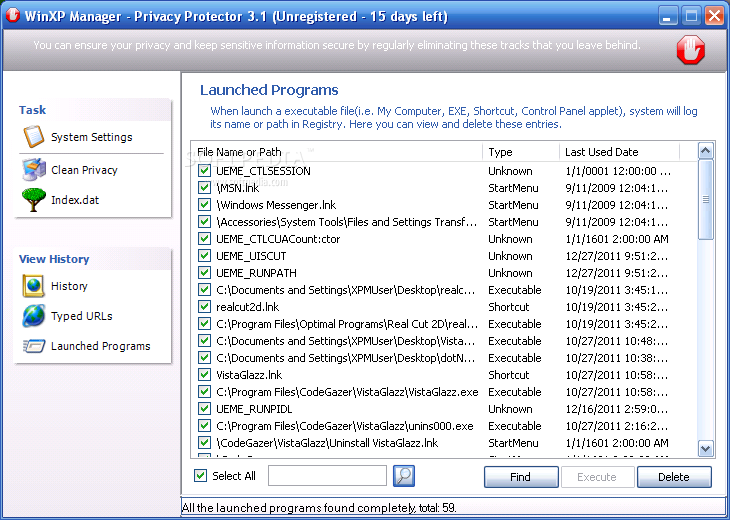Click the list scroll down arrow

click(706, 449)
